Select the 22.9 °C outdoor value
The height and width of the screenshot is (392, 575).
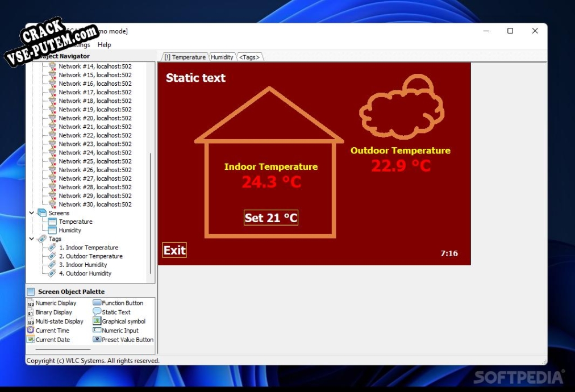[x=401, y=166]
